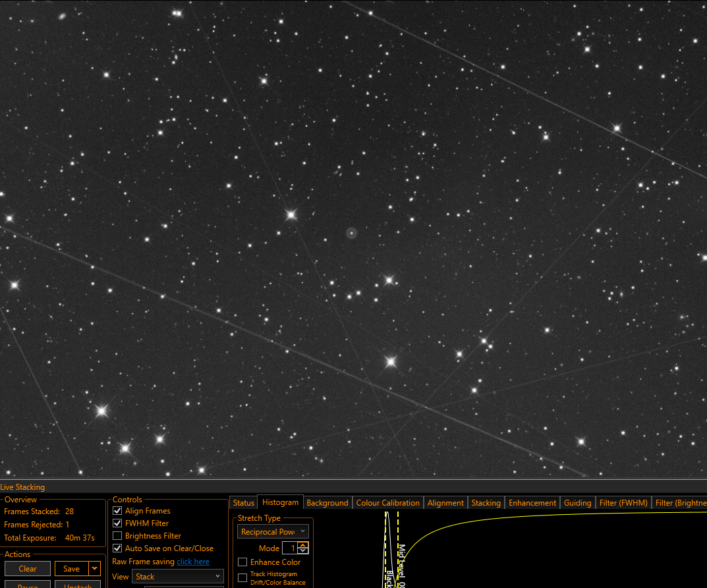Open the View Stack dropdown
The height and width of the screenshot is (588, 707).
point(177,576)
